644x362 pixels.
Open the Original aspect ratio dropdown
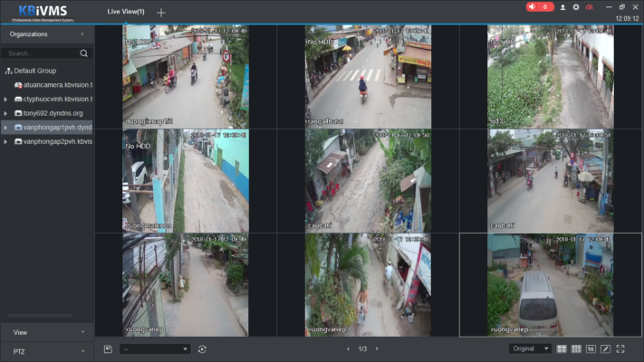pos(530,348)
